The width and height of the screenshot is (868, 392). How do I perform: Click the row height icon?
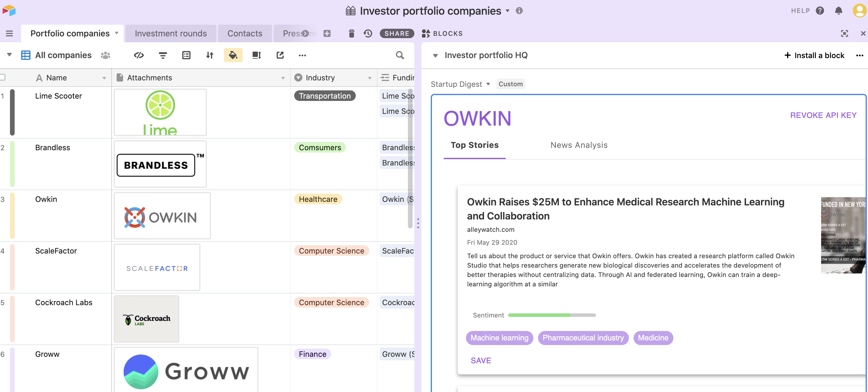click(x=256, y=55)
